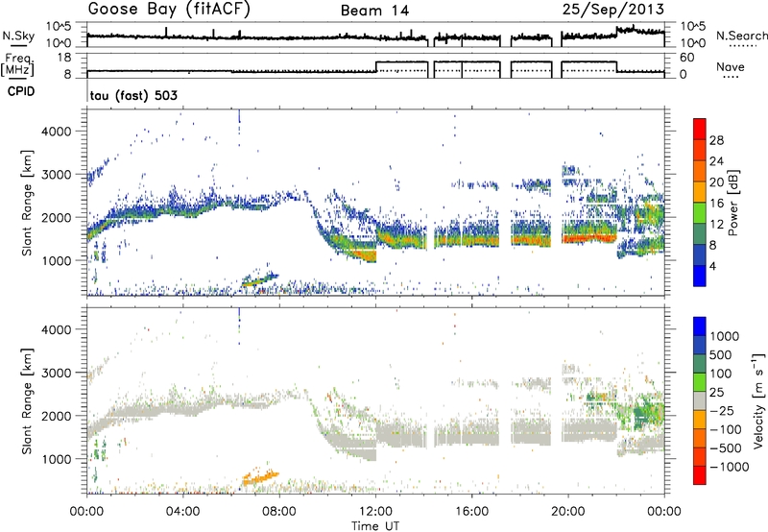Click the 'Power [dB]' color bar label
Image resolution: width=768 pixels, height=532 pixels.
coord(733,203)
